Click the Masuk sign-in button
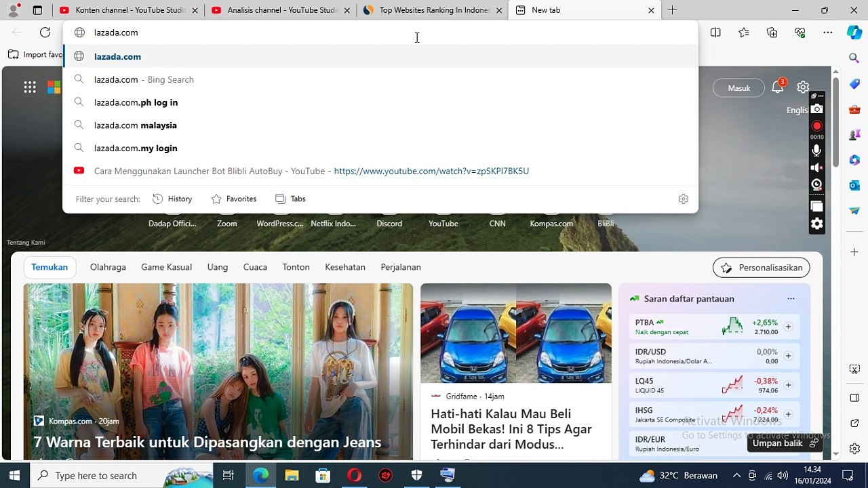Viewport: 868px width, 488px height. pyautogui.click(x=738, y=88)
